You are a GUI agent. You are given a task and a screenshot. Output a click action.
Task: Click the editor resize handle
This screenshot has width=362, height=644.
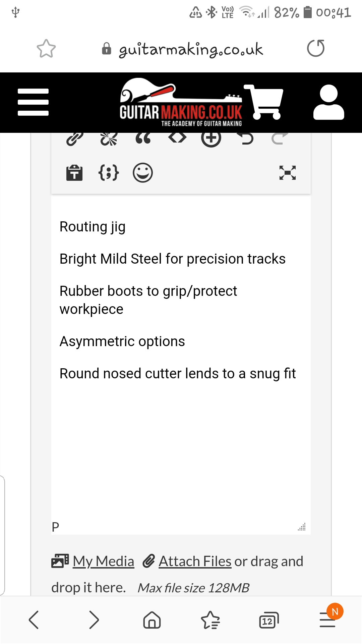pos(302,527)
